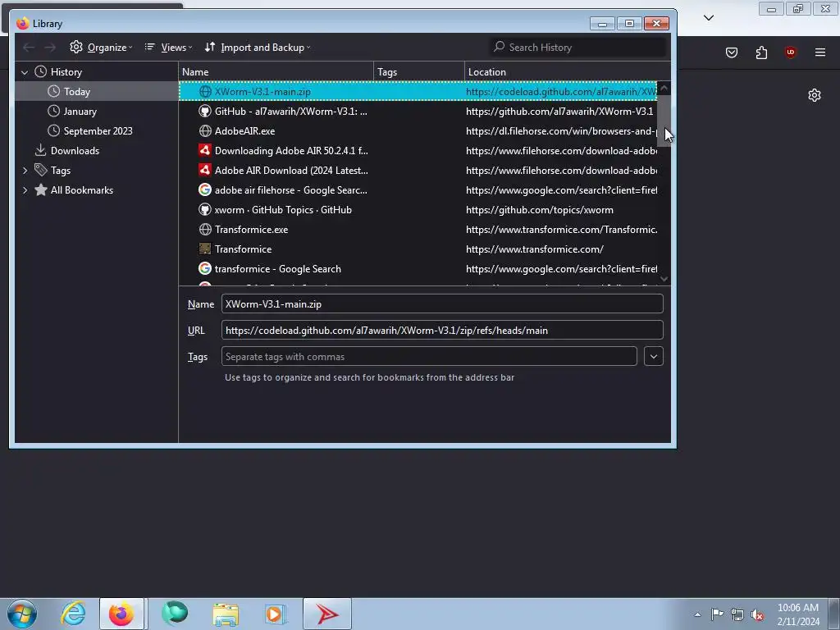This screenshot has height=630, width=840.
Task: Sort by Location column header
Action: (568, 72)
